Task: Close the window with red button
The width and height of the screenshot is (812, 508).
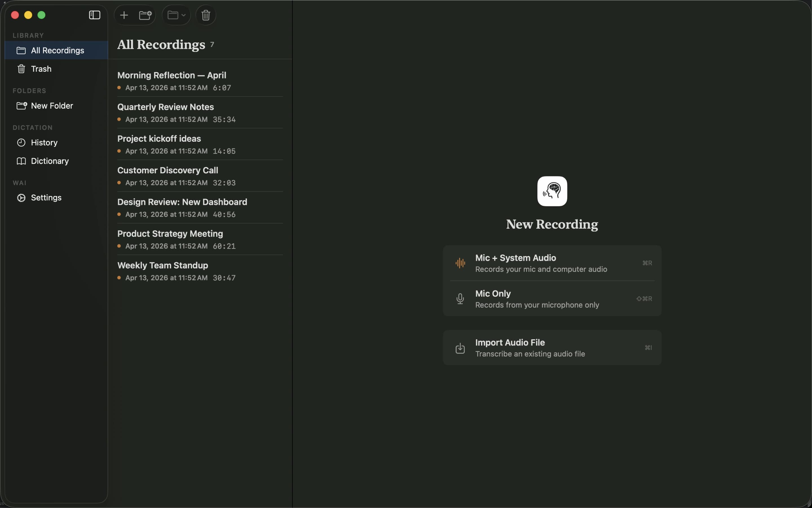Action: pos(15,15)
